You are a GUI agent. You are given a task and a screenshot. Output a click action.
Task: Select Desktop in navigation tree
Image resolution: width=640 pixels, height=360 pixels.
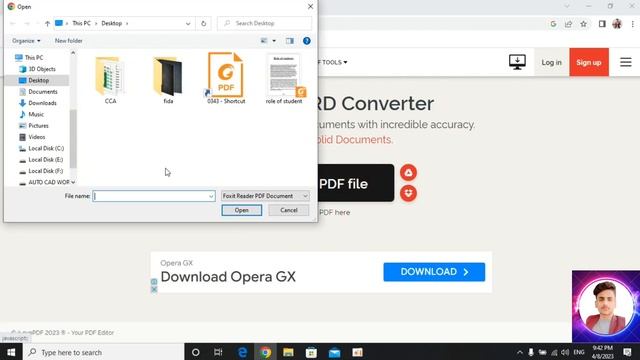[38, 80]
